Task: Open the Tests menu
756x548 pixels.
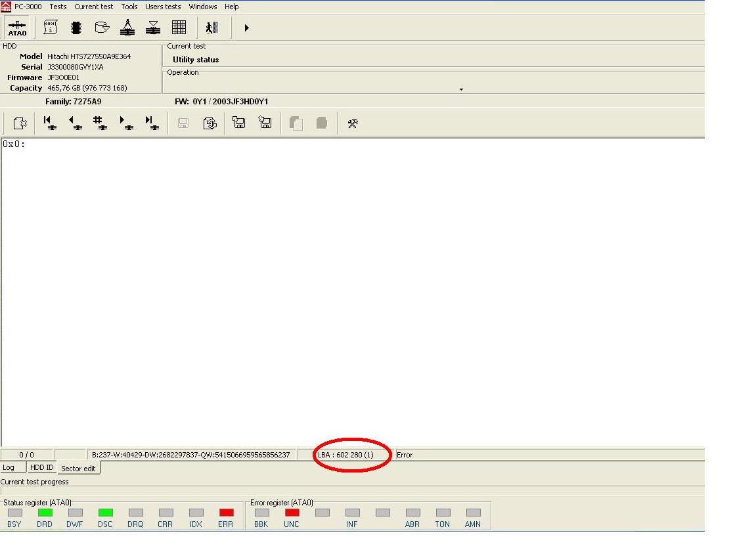Action: pos(58,7)
